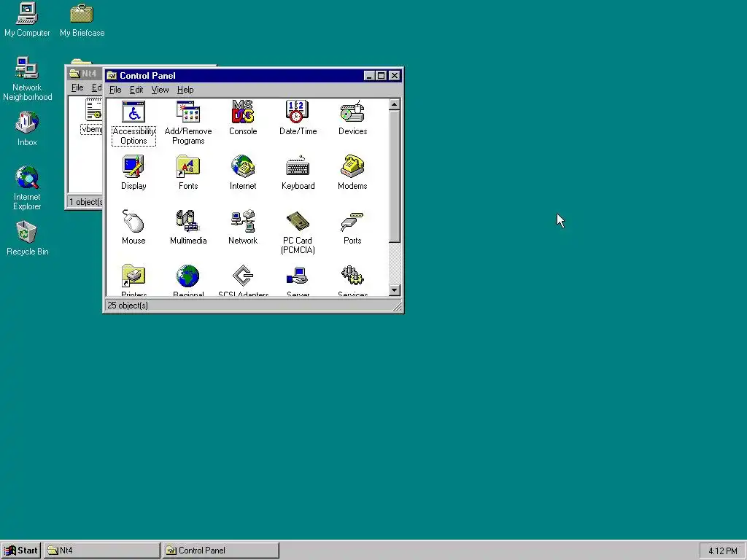Open the Date/Time applet
Screen dimensions: 747x560
point(298,118)
